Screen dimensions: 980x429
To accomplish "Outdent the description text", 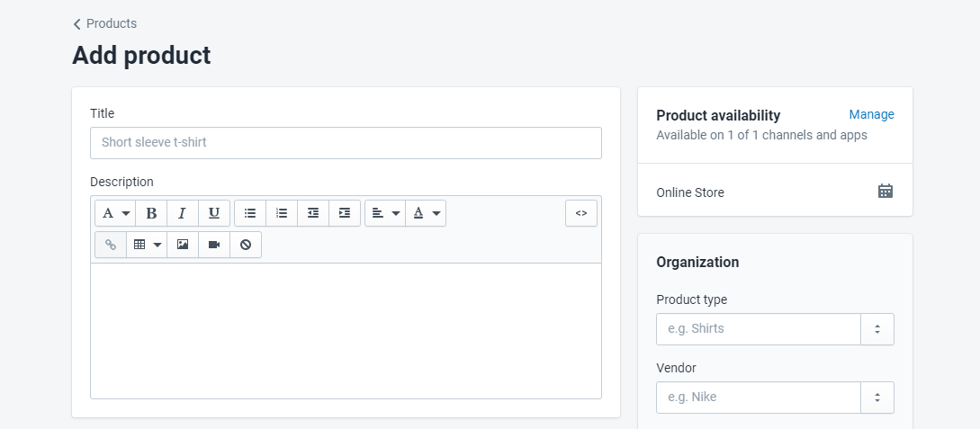I will click(313, 213).
